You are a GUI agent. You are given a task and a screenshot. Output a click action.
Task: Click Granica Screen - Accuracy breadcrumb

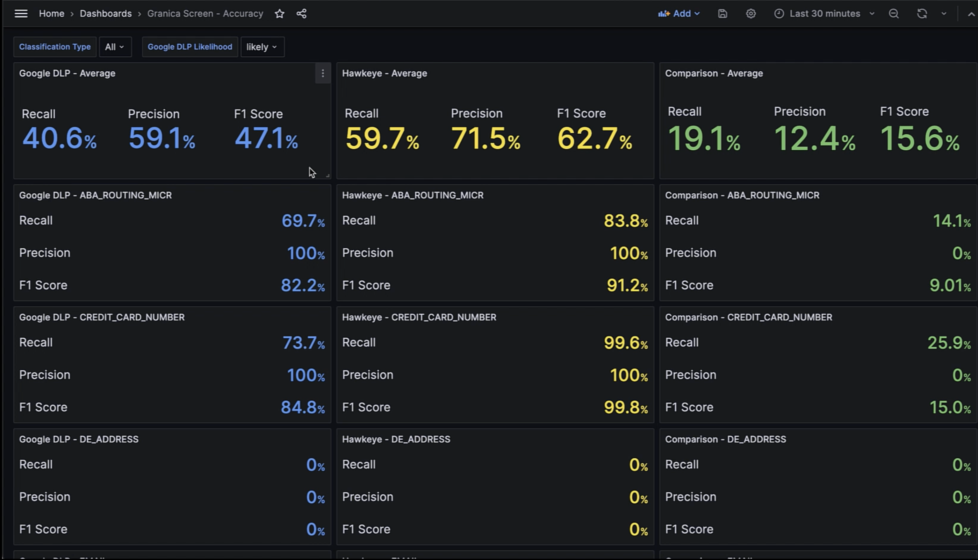tap(205, 14)
